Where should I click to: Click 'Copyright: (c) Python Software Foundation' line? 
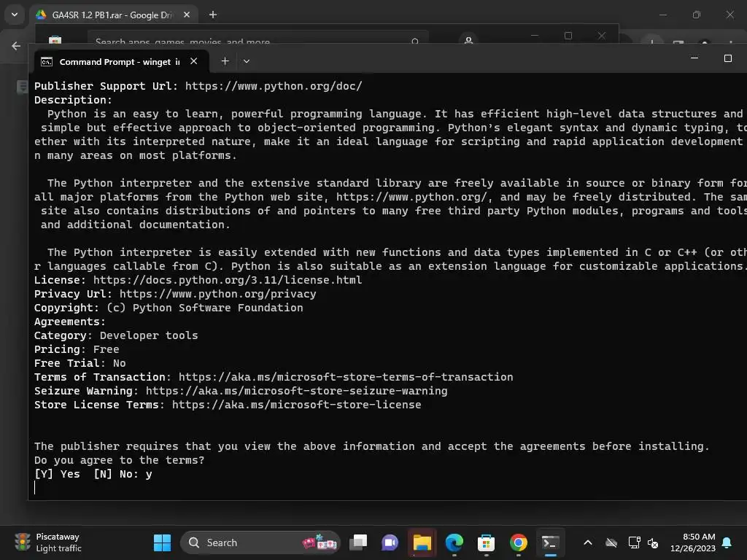(x=169, y=308)
